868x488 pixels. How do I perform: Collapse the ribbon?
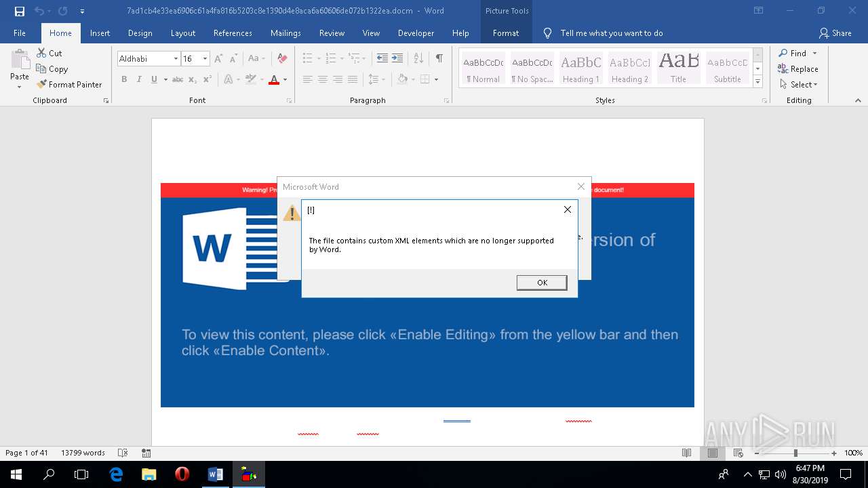point(858,100)
